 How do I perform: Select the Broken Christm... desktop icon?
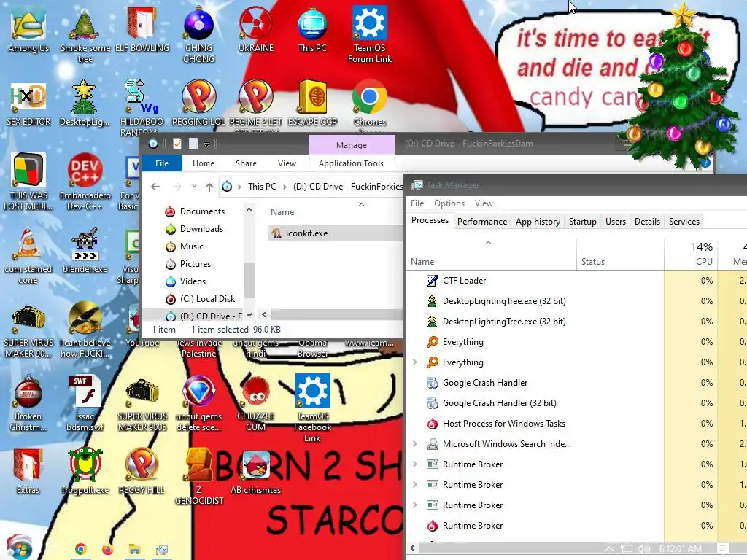28,403
